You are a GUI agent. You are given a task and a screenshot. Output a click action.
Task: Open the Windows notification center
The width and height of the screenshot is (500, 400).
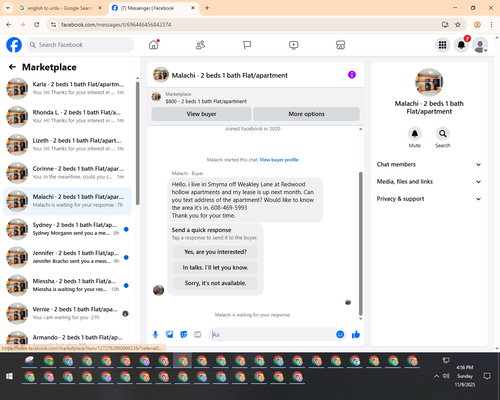tap(487, 376)
